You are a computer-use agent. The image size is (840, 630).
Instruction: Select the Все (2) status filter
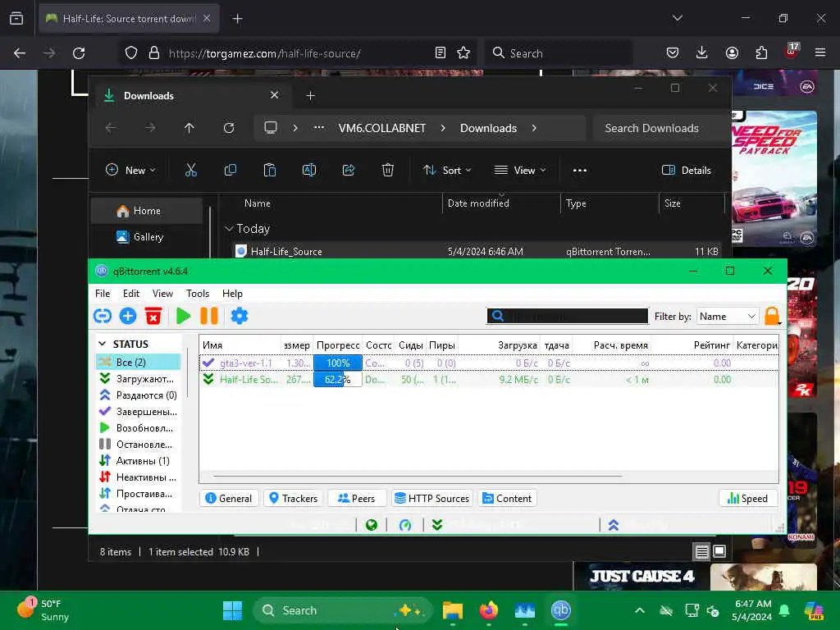pos(138,362)
